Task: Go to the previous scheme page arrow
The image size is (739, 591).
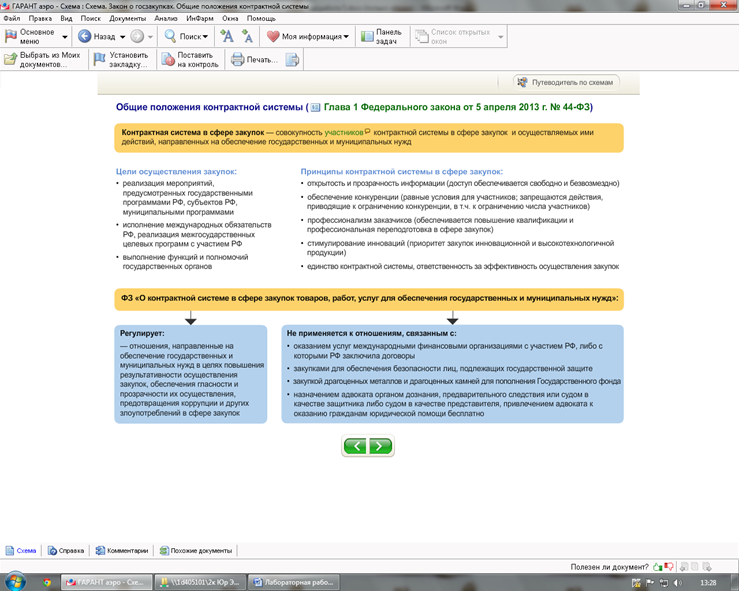Action: tap(355, 446)
